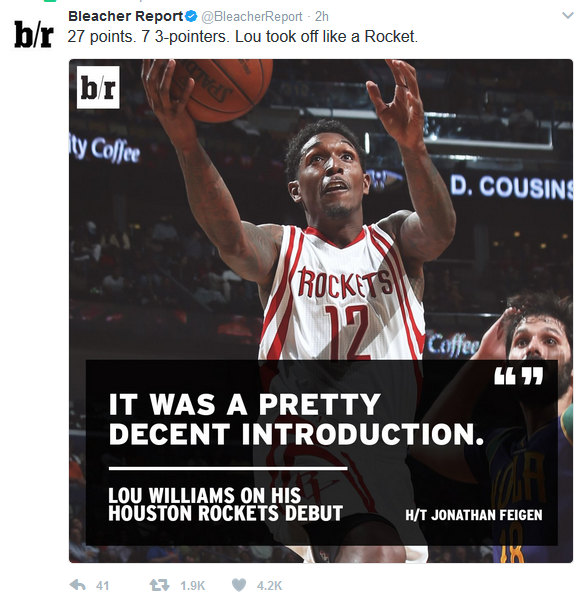Open the @BleacherReport handle link
This screenshot has height=592, width=586.
point(252,17)
